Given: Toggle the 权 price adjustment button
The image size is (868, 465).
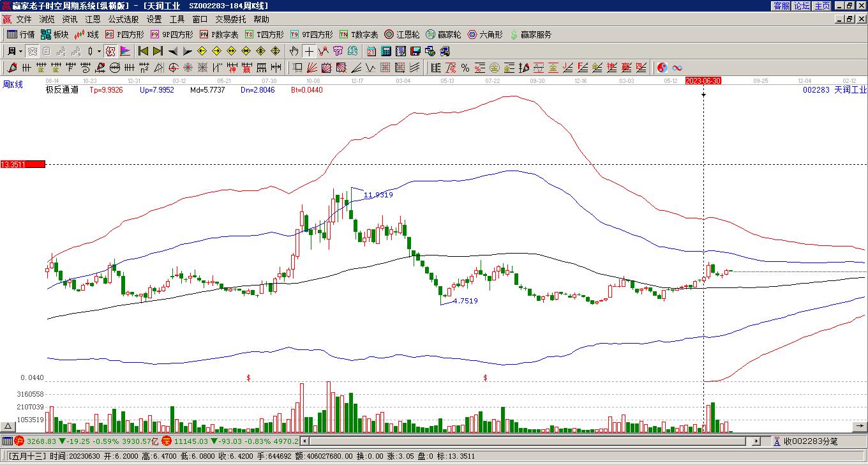Looking at the screenshot, I should tap(110, 51).
